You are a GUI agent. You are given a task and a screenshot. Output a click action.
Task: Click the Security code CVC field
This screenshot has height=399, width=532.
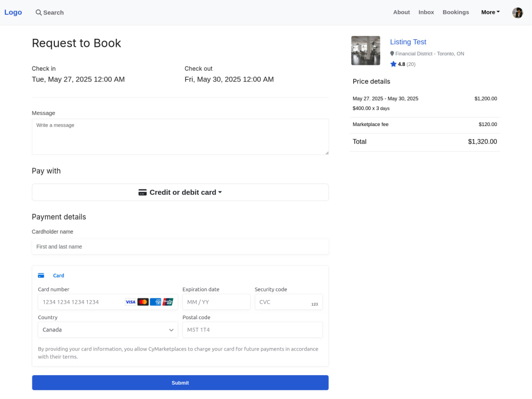[x=289, y=302]
